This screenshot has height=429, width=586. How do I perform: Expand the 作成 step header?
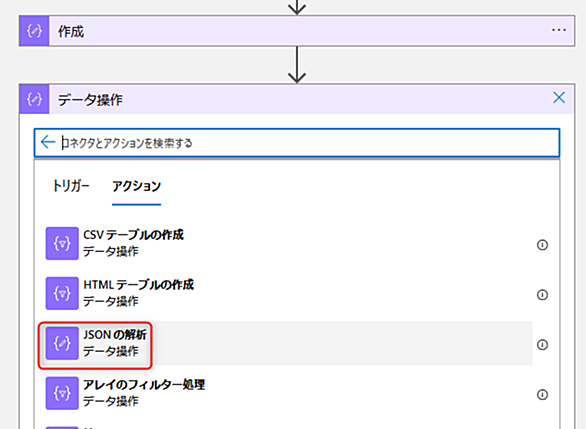click(x=297, y=31)
